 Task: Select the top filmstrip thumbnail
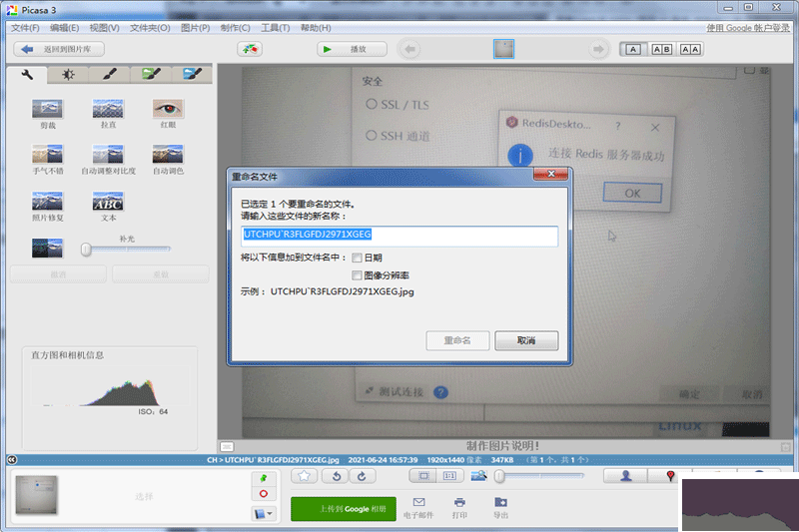503,49
